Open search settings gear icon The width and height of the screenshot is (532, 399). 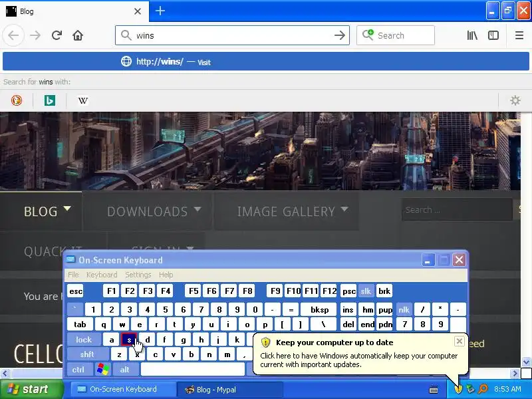click(515, 100)
